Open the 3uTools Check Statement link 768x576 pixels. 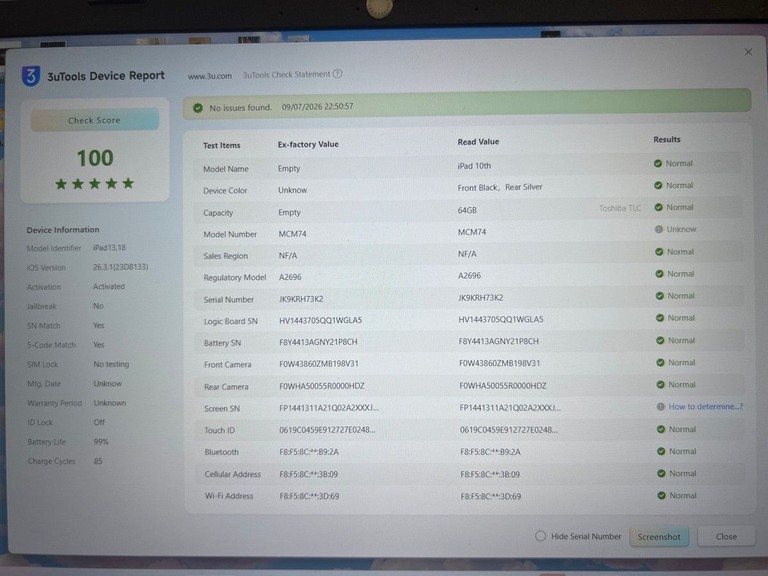coord(287,74)
